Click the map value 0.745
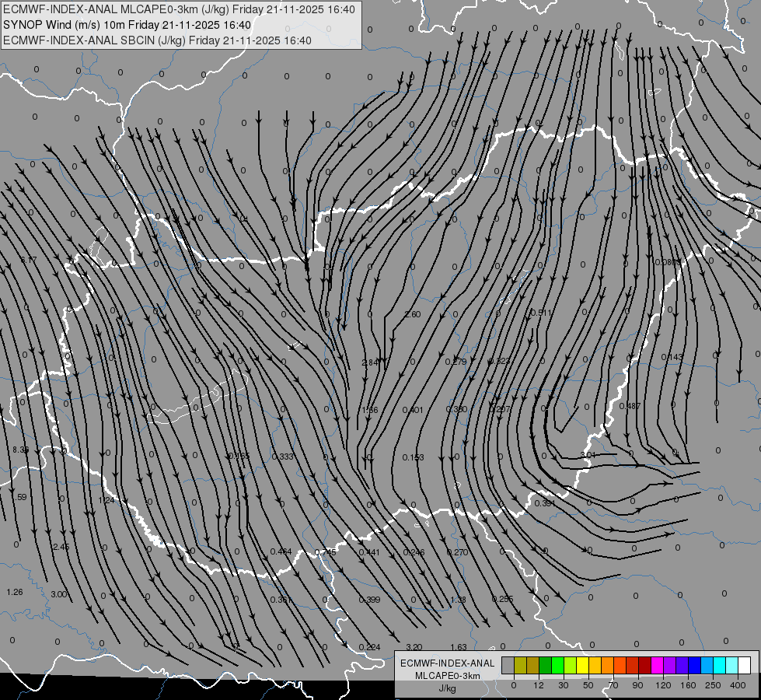This screenshot has width=761, height=700. (x=325, y=552)
